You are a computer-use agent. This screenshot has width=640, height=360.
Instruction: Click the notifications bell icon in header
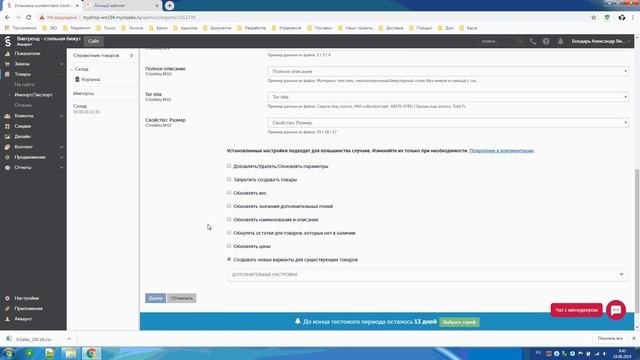[x=560, y=41]
